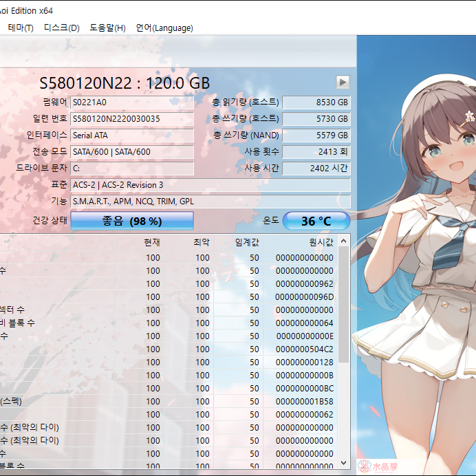Select row with raw value 000000000962
This screenshot has height=476, width=476.
point(169,284)
